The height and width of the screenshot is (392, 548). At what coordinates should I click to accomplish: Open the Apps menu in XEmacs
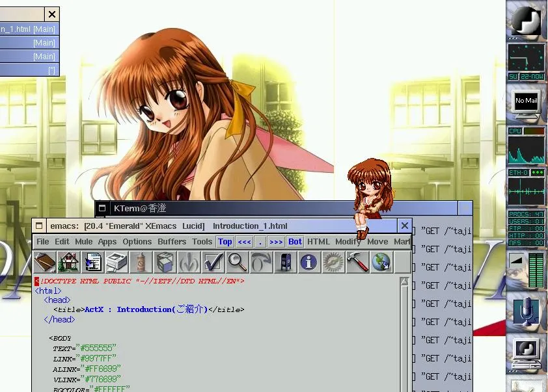click(107, 242)
